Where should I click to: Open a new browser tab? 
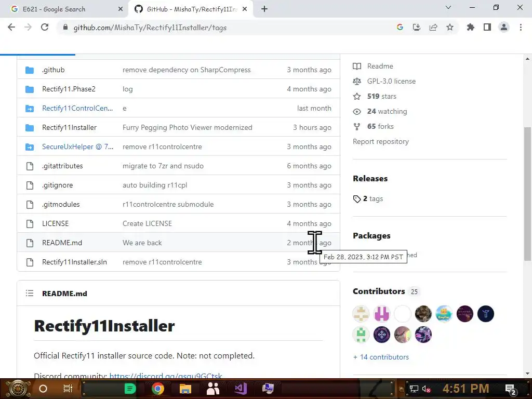click(x=264, y=9)
